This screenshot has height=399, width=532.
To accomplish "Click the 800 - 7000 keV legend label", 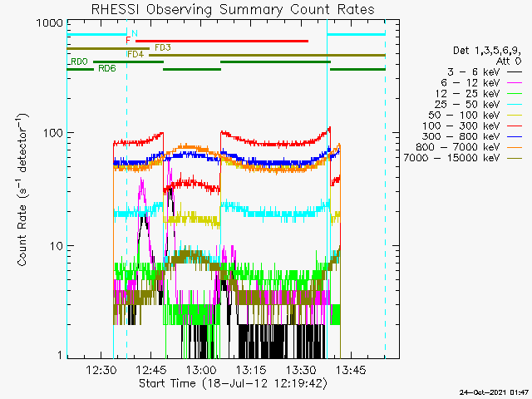I will [458, 147].
